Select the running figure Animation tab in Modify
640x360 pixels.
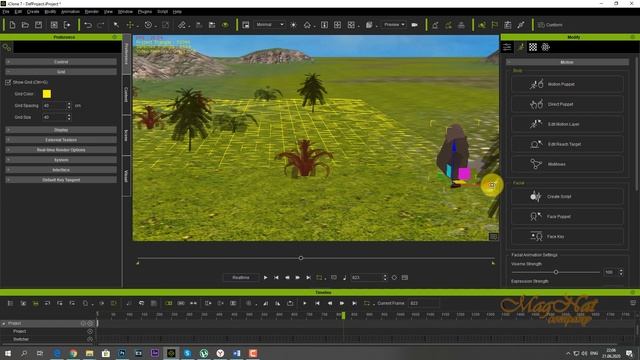click(x=520, y=47)
